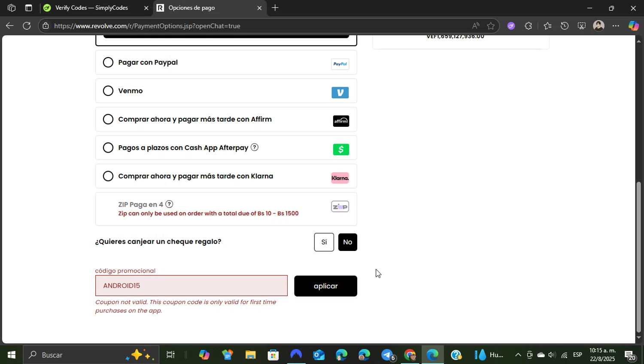Click the browser vertical scrollbar thumb

click(x=638, y=257)
